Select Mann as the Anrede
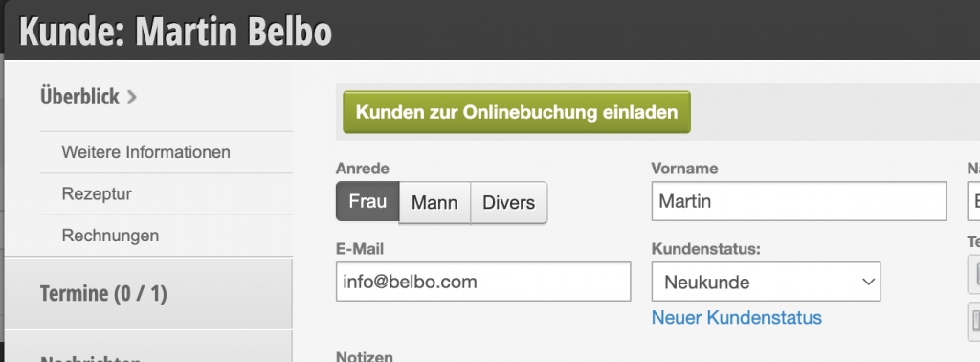This screenshot has height=362, width=980. (x=434, y=203)
